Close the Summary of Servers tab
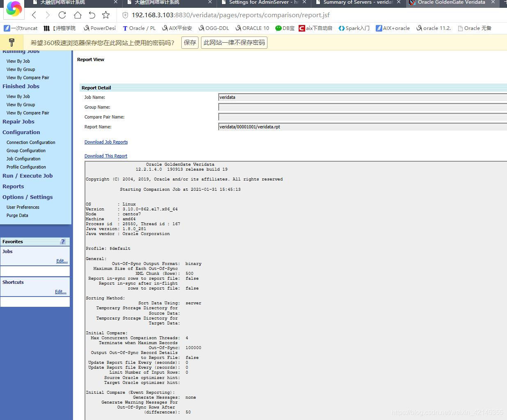507x420 pixels. click(x=398, y=2)
